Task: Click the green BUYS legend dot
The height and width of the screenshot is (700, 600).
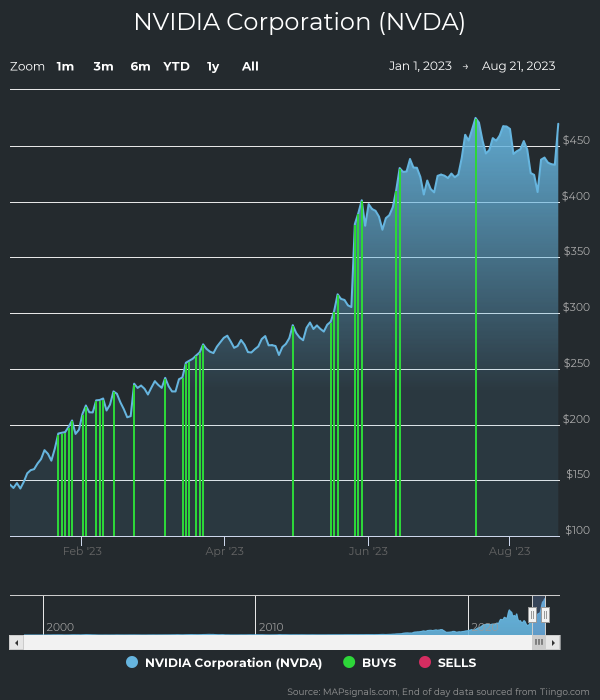Action: pyautogui.click(x=349, y=662)
